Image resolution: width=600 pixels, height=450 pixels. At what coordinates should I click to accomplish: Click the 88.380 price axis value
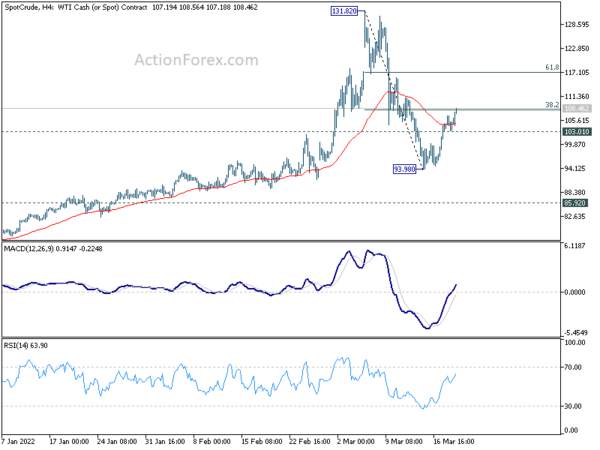[575, 192]
